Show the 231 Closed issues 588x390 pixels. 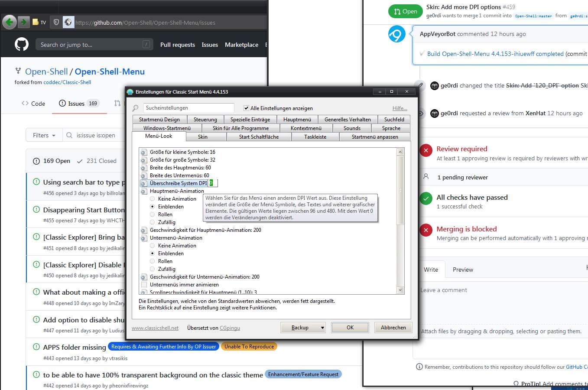(x=97, y=161)
